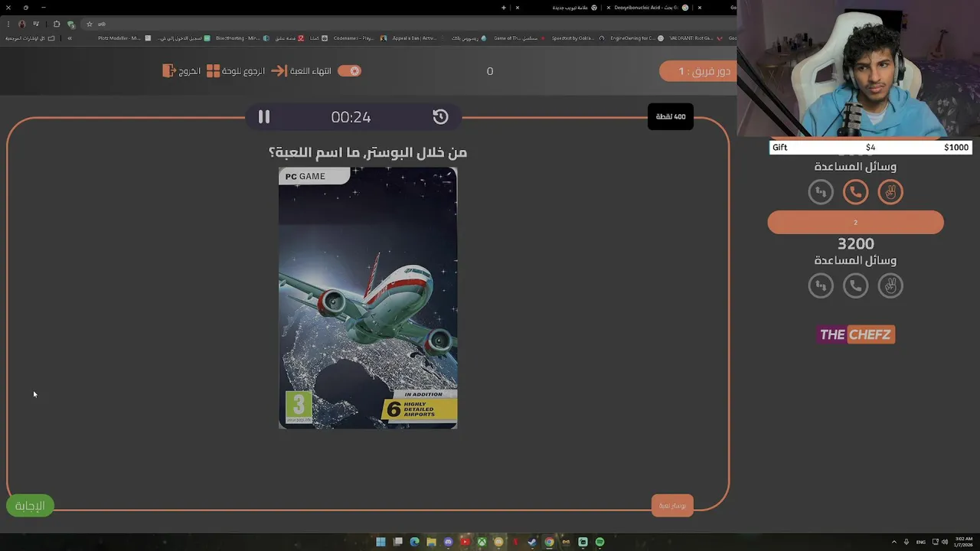Image resolution: width=980 pixels, height=551 pixels.
Task: Open the volume control in system tray
Action: pos(944,542)
